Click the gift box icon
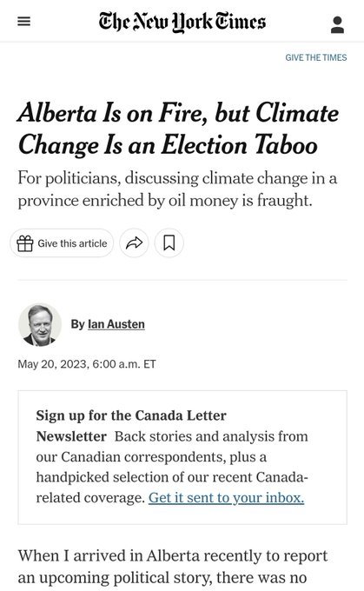This screenshot has width=364, height=591. click(25, 243)
